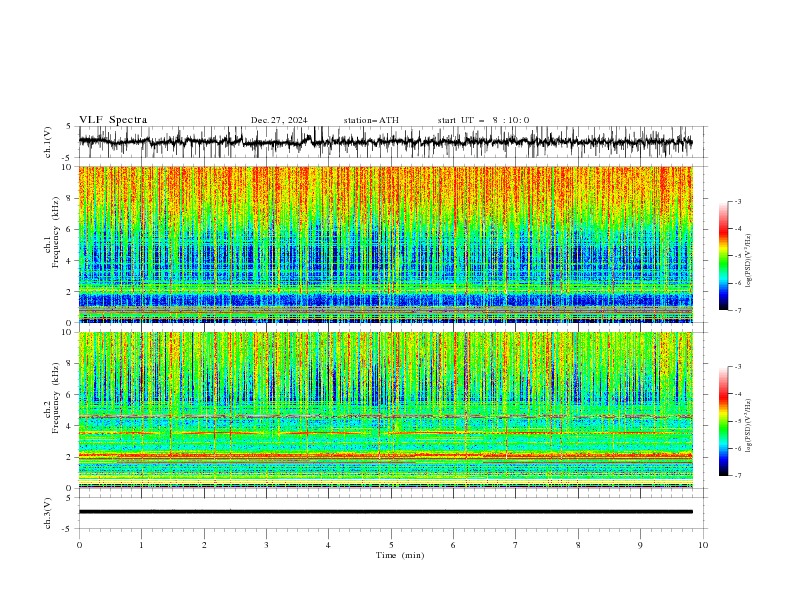Click the log(PSD) label beside ch.2 colorbar

coord(748,425)
